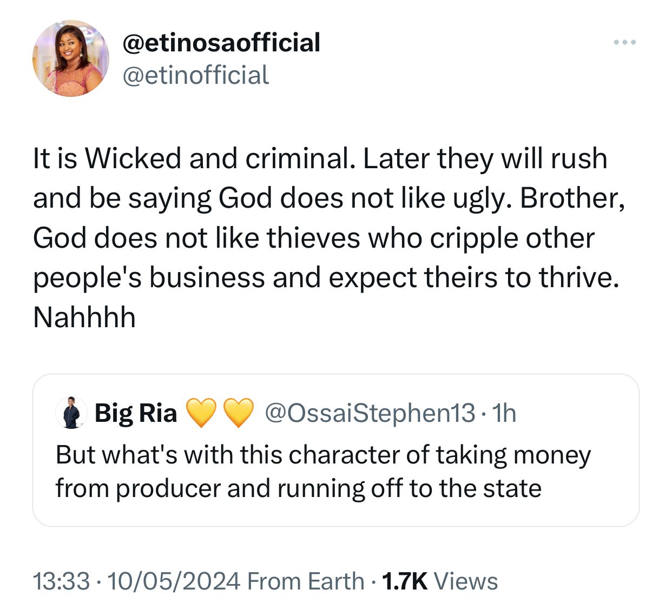Click the 13:33 post time
Screen dimensions: 672x616
61,581
